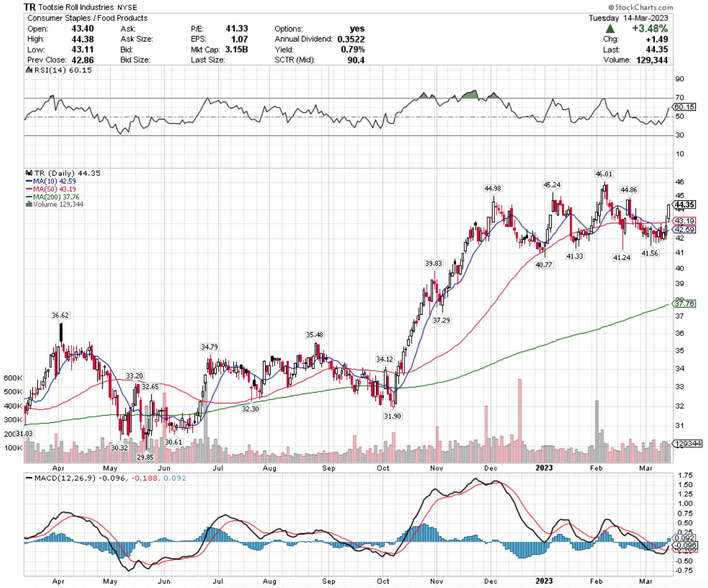Click the 34.79 price annotation

(x=209, y=347)
